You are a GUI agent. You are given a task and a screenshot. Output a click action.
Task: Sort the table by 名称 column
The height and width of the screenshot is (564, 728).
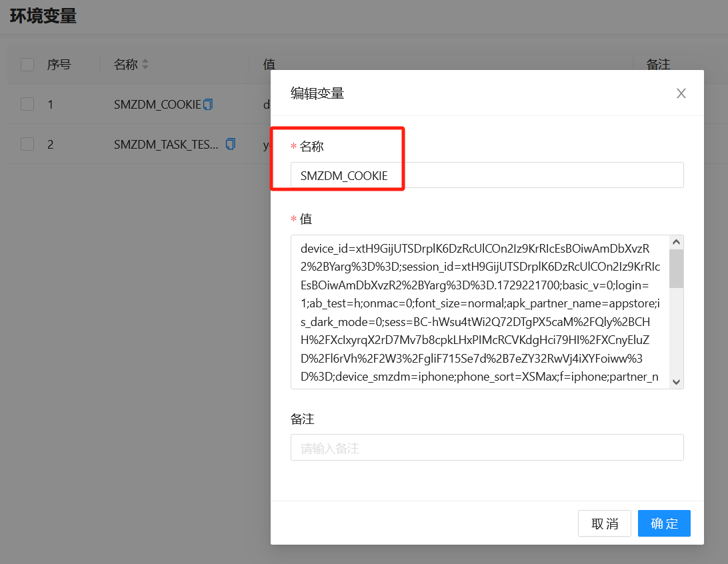point(145,64)
